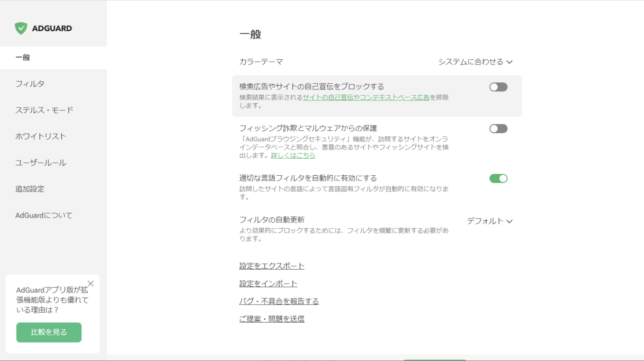The image size is (644, 361).
Task: Click the AdGuard shield logo
Action: pos(21,28)
